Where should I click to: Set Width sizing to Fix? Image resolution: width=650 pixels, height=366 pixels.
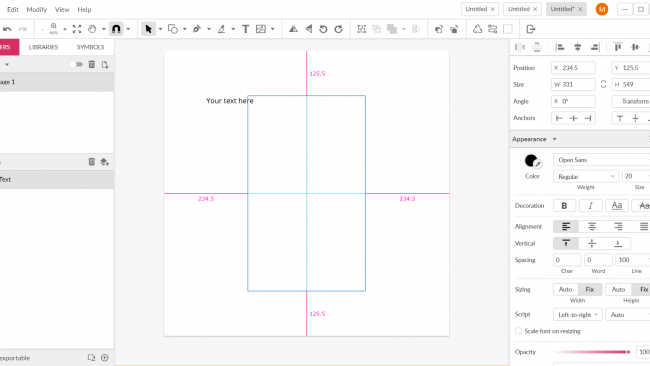590,289
